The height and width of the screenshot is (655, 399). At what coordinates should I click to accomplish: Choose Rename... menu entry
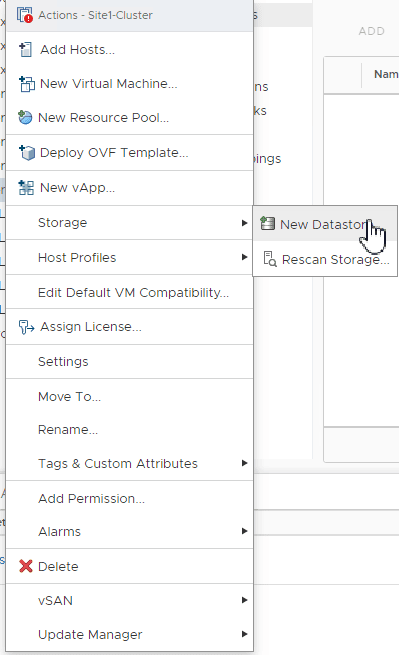click(130, 429)
